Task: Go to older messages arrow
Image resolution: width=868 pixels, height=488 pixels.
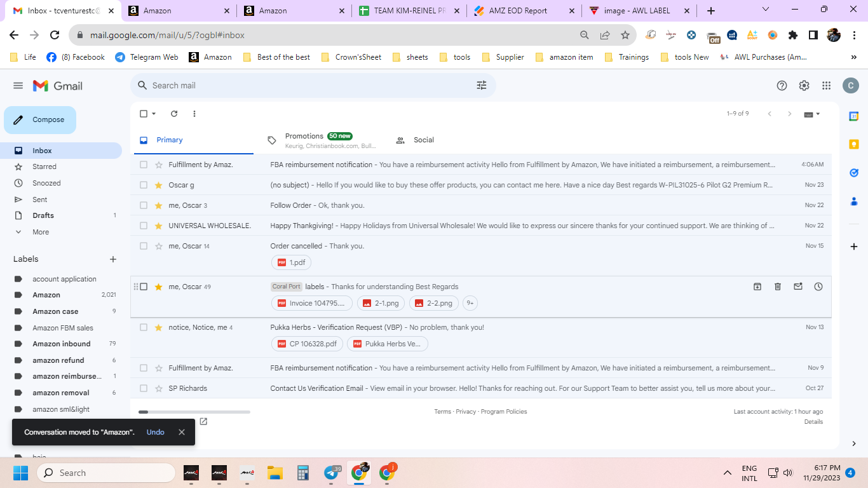Action: click(790, 114)
